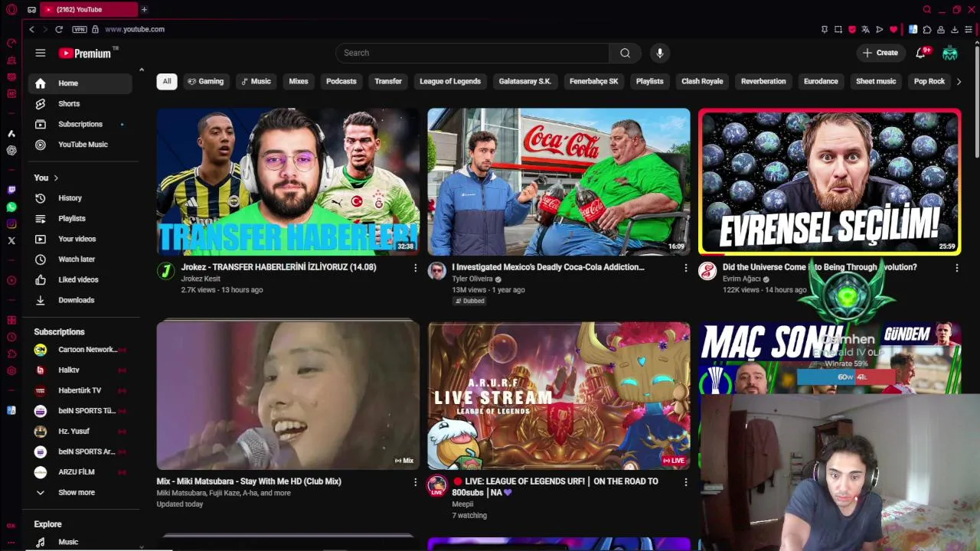Open Watch later in the sidebar

[x=80, y=259]
